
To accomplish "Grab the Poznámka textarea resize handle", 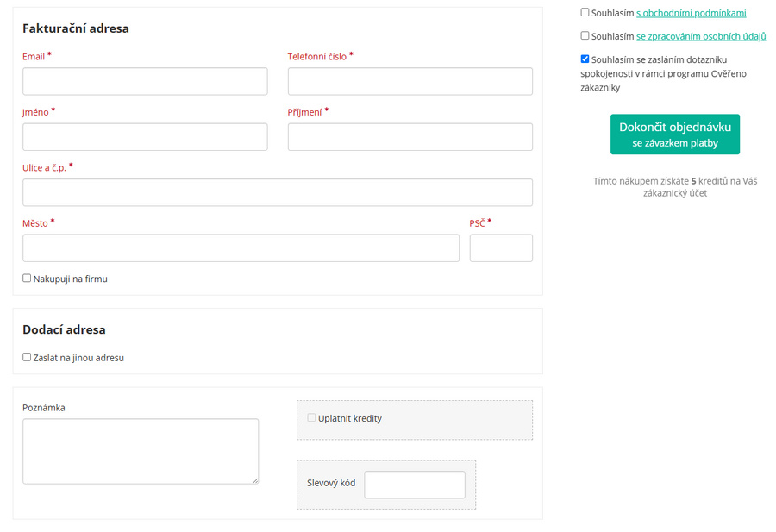I will (x=254, y=479).
